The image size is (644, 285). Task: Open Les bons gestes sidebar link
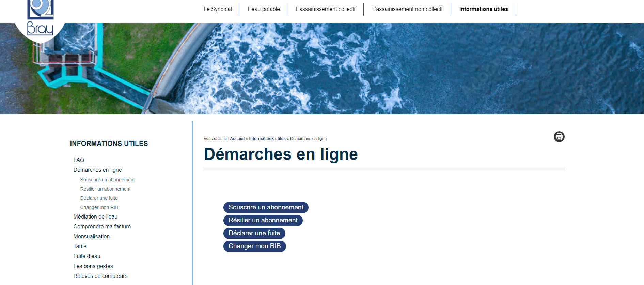(93, 266)
